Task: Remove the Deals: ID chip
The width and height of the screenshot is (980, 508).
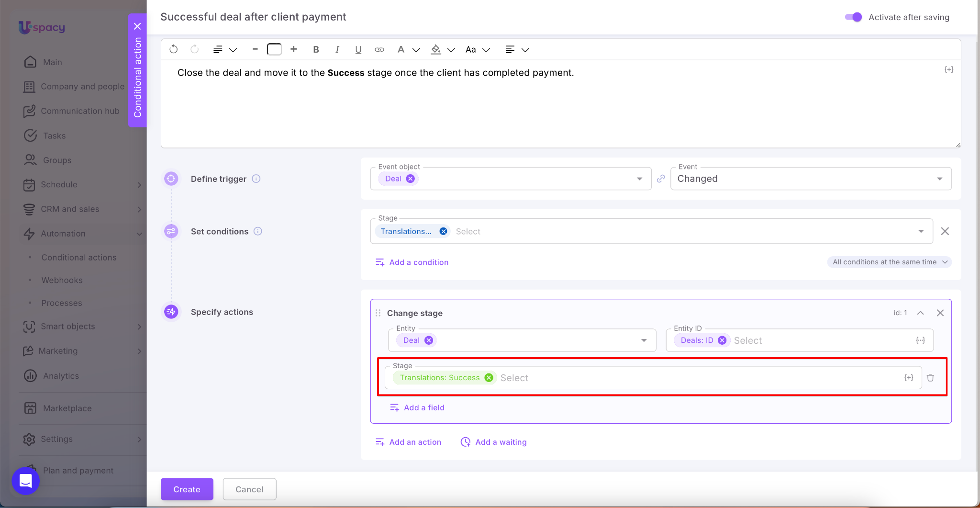Action: (722, 340)
